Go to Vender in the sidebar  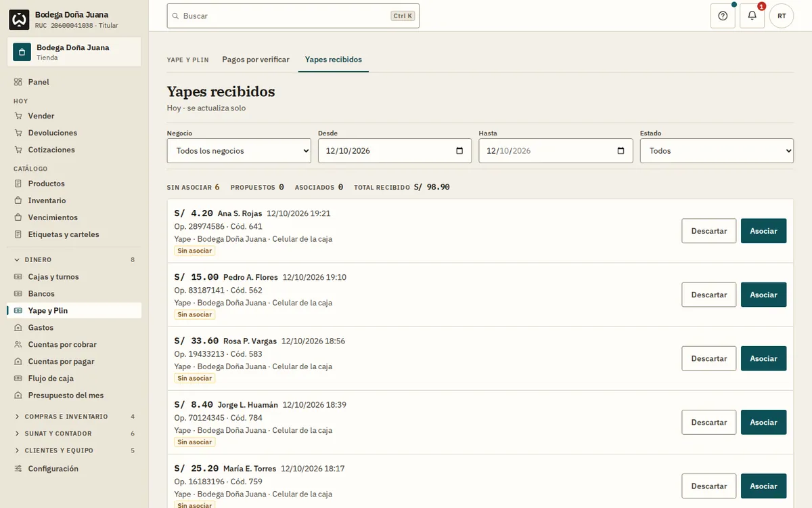[74, 116]
